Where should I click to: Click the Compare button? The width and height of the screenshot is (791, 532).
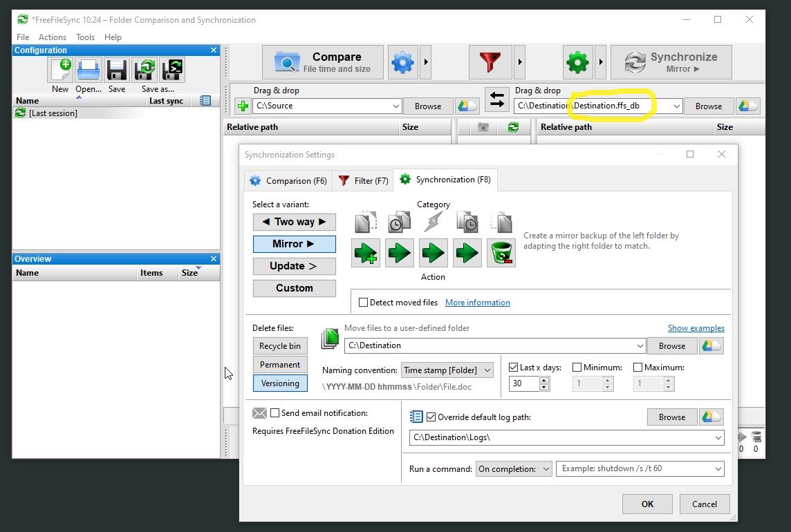tap(323, 62)
